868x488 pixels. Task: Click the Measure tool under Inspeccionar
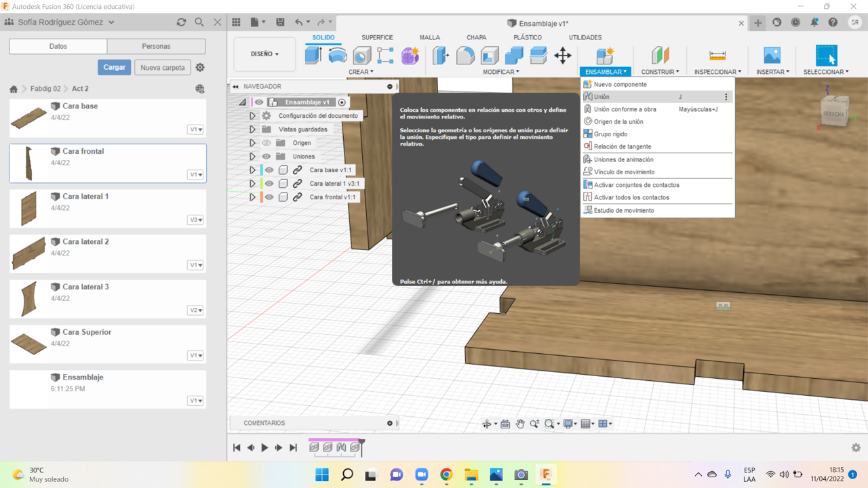(717, 56)
